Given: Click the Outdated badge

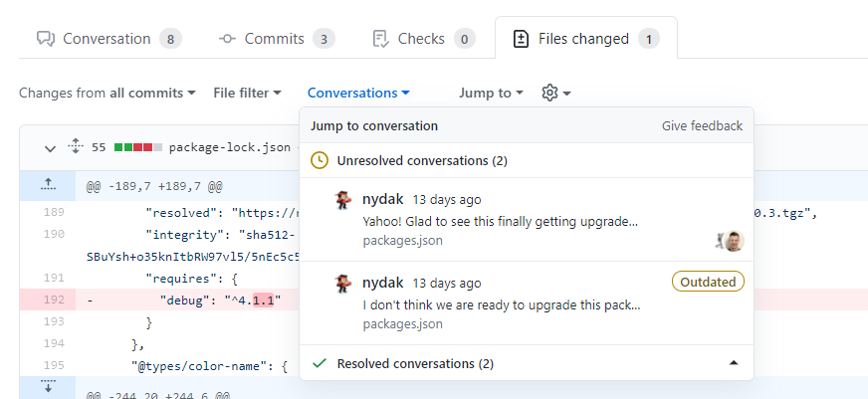Looking at the screenshot, I should pos(708,282).
